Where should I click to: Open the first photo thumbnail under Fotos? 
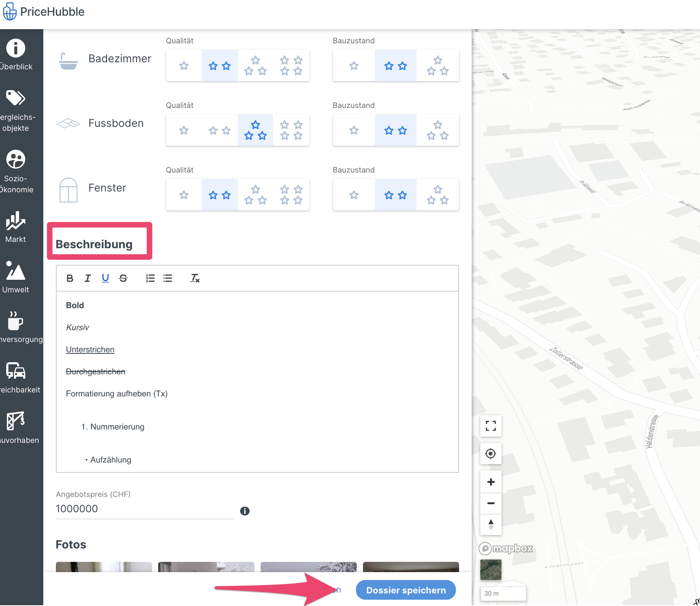104,567
